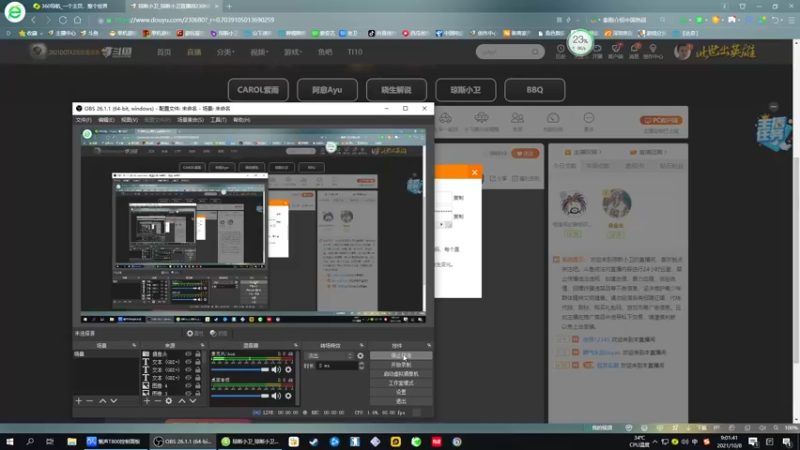Adjust transition duration stepper arrows
The height and width of the screenshot is (450, 800).
(x=361, y=366)
